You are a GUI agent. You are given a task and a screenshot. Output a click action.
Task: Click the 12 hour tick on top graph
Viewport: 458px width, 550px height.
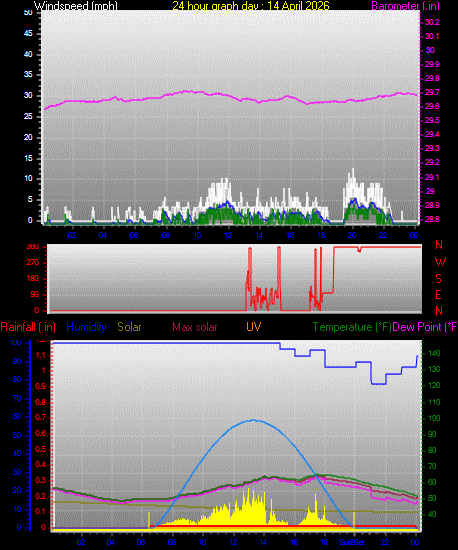click(228, 235)
